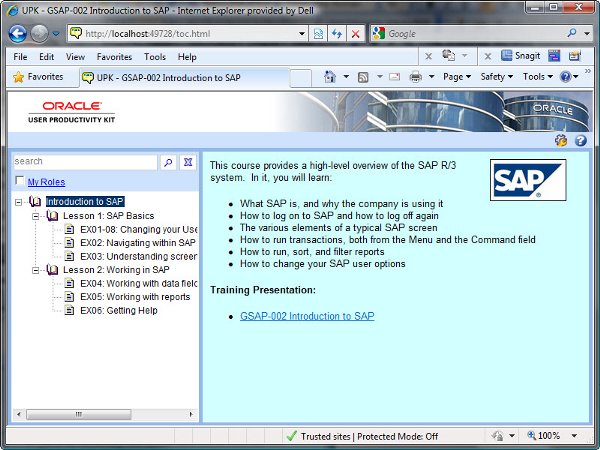This screenshot has height=450, width=600.
Task: Click the Snagit capture window icon
Action: (x=554, y=56)
